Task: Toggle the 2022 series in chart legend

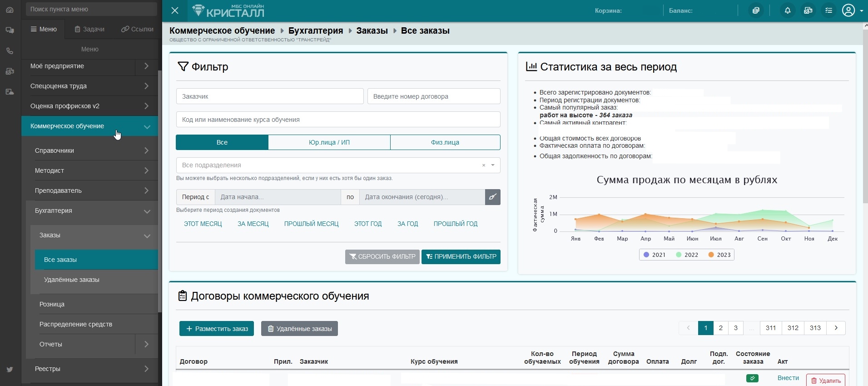Action: pyautogui.click(x=687, y=255)
